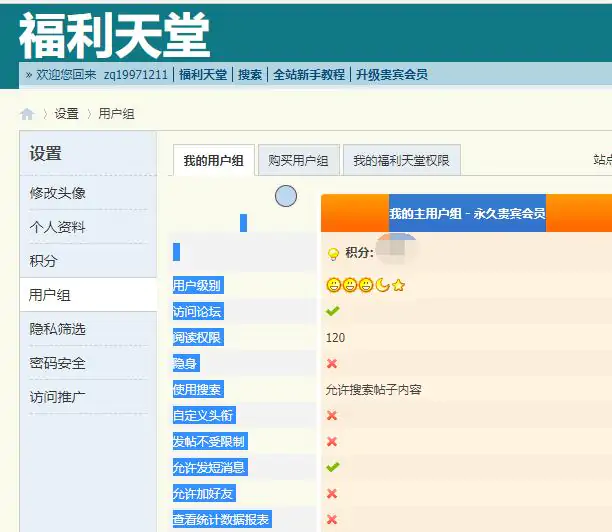The width and height of the screenshot is (612, 532).
Task: Click the moon user level icon
Action: (x=382, y=285)
